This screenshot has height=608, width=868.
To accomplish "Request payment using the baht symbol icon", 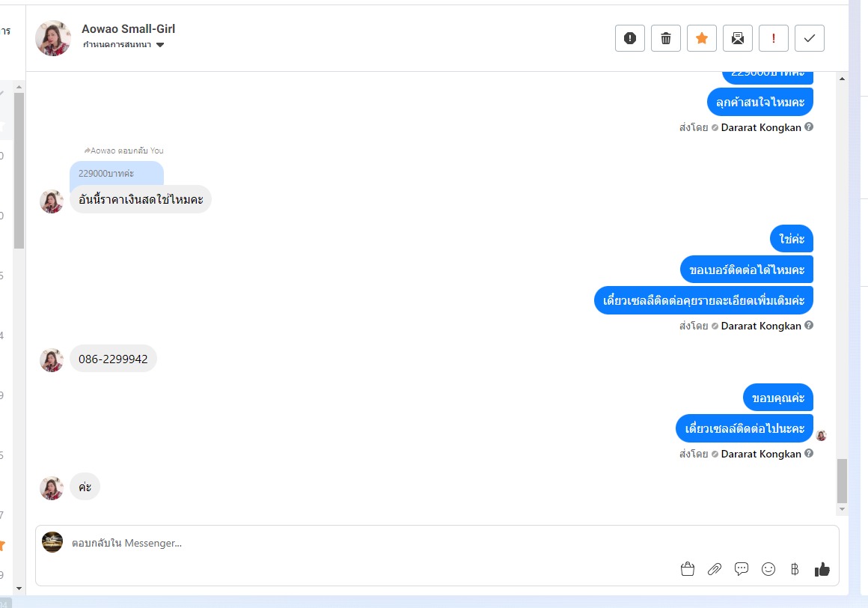I will click(x=795, y=569).
